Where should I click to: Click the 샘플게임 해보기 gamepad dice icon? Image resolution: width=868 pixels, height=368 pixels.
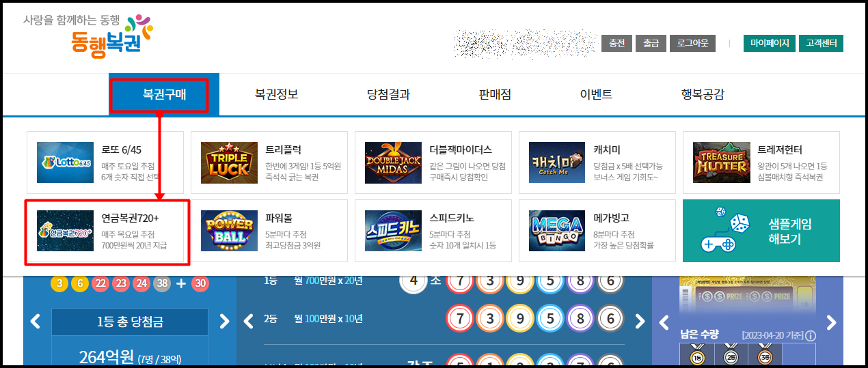[x=727, y=231]
